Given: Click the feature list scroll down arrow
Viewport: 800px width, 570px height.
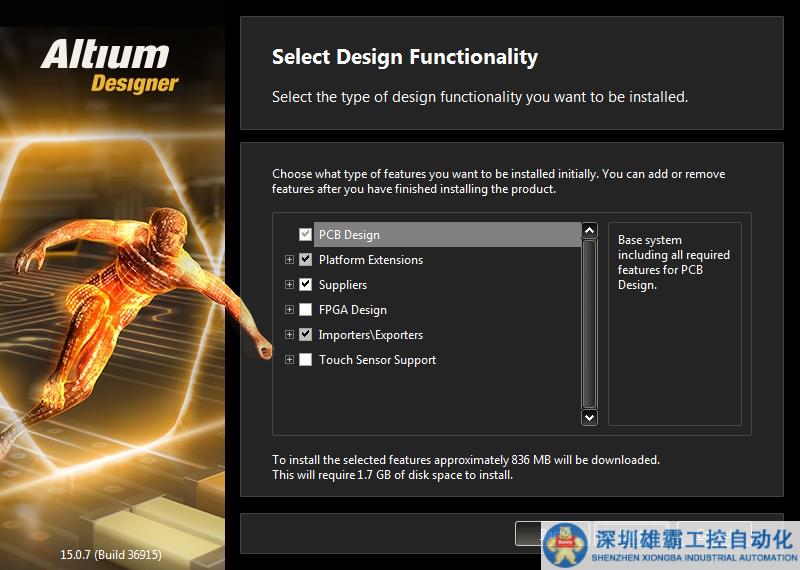Looking at the screenshot, I should [x=589, y=417].
